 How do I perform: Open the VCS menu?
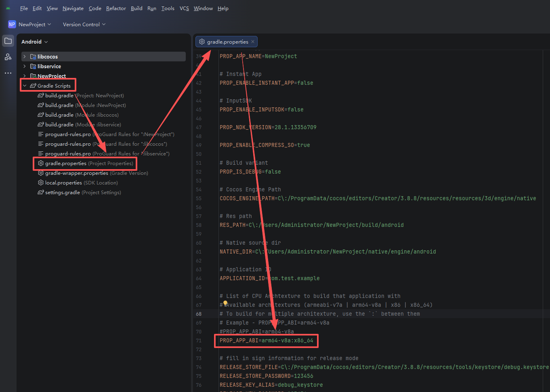pos(184,8)
